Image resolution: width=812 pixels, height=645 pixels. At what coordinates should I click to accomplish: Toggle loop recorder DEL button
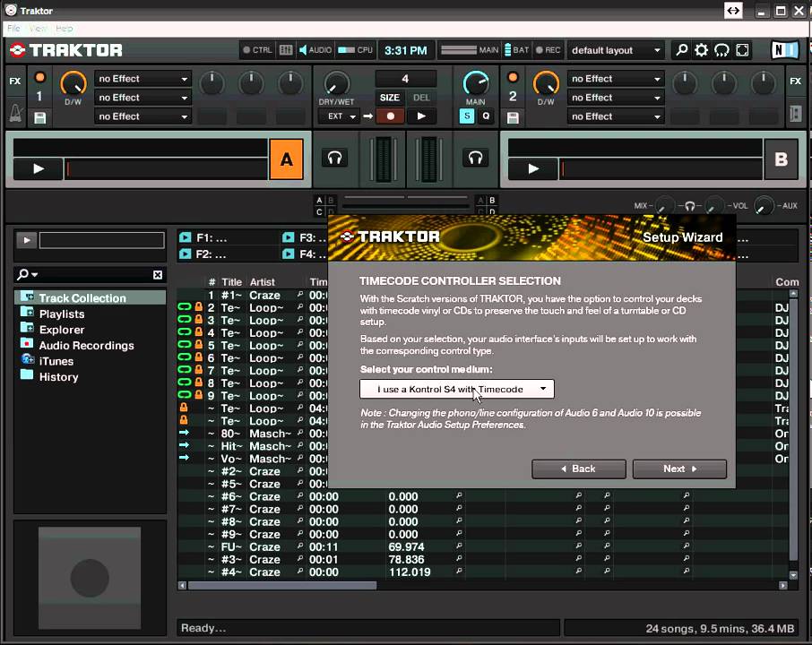[421, 98]
